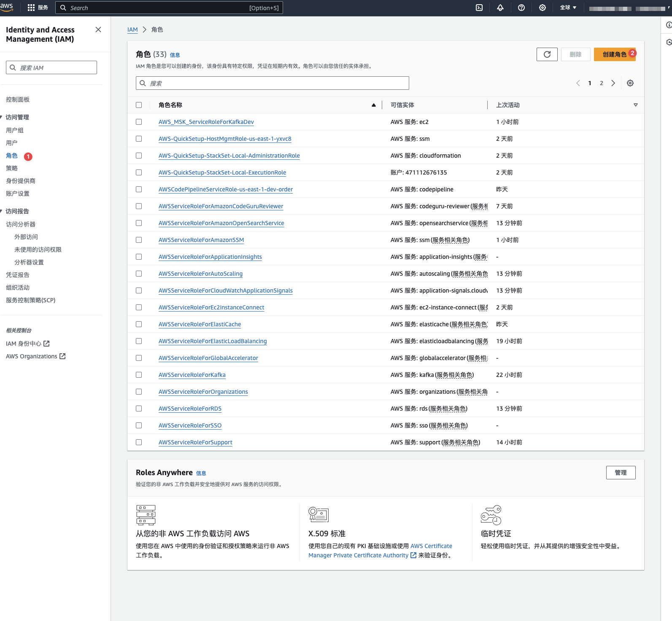The width and height of the screenshot is (672, 621).
Task: Toggle the select-all roles checkbox
Action: 139,105
